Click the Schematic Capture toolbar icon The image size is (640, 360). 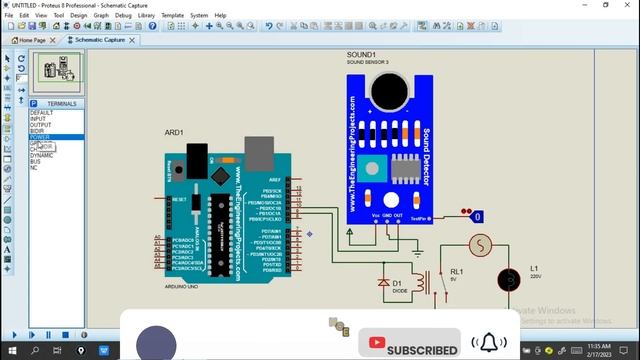66,26
